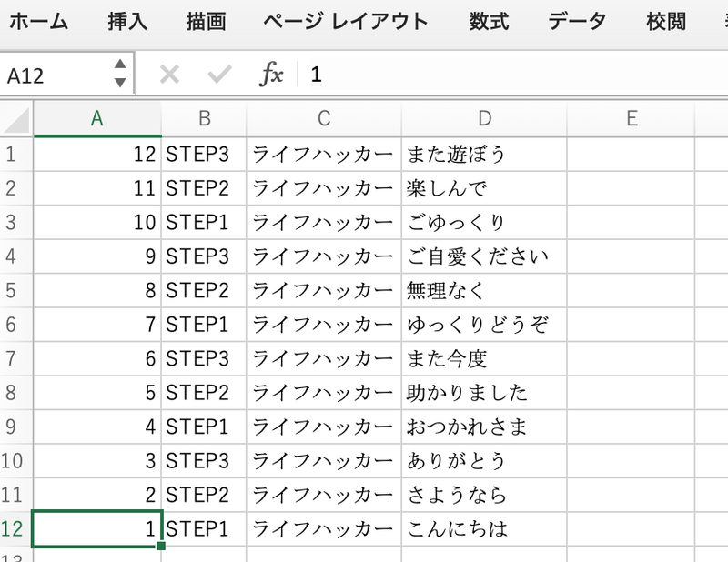Click the up arrow of the Name Box stepper
Image resolution: width=728 pixels, height=562 pixels.
point(120,67)
